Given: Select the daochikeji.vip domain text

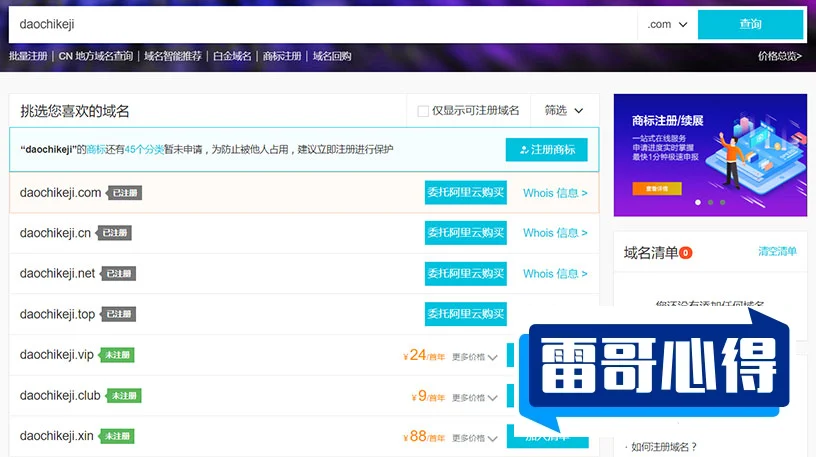Looking at the screenshot, I should [57, 354].
